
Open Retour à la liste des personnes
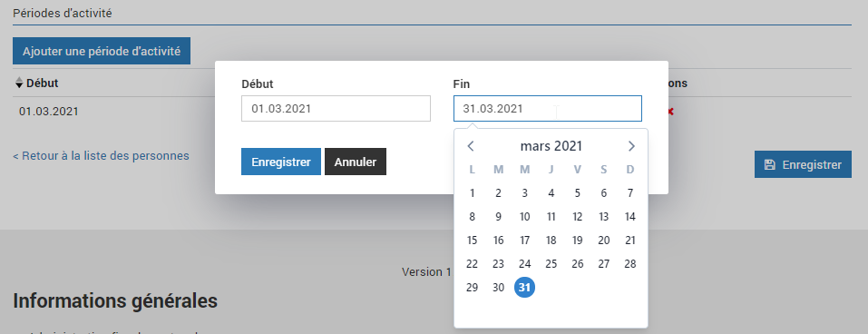[x=101, y=155]
